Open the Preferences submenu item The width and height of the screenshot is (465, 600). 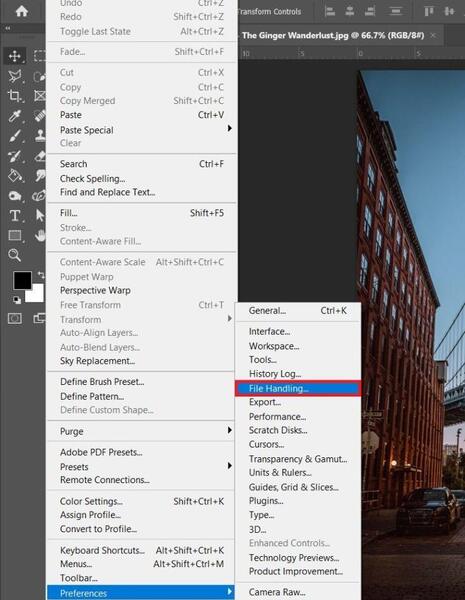pyautogui.click(x=142, y=593)
